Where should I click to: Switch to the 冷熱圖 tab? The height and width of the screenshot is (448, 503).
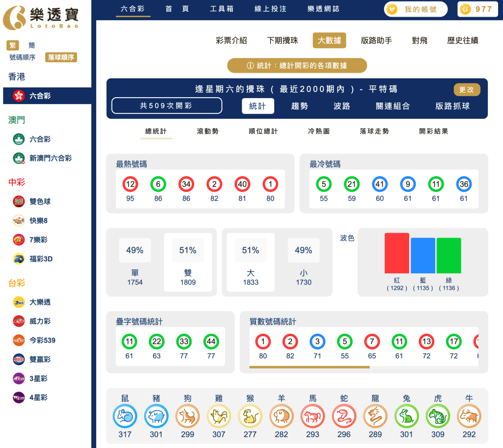318,132
